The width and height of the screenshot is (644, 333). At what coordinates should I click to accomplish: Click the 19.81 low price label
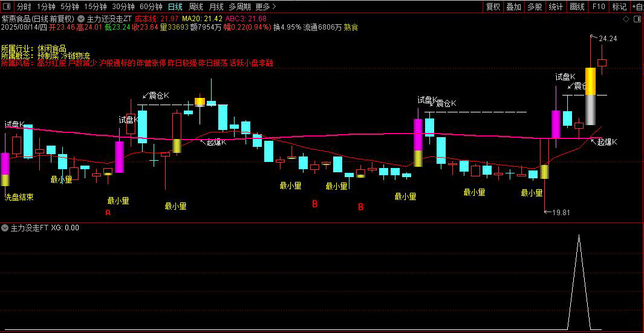(x=561, y=212)
